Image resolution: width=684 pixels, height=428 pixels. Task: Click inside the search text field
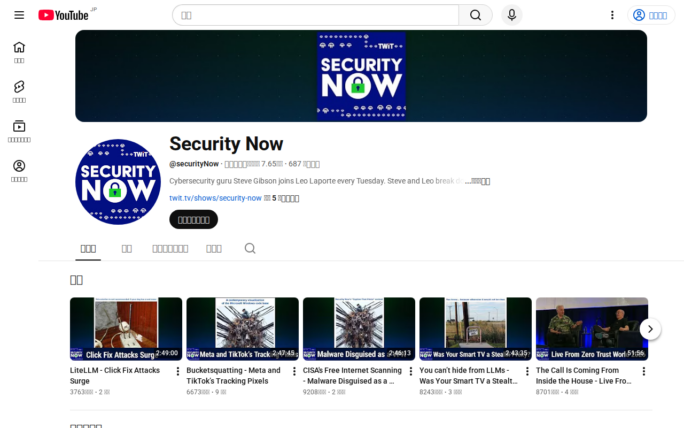(315, 15)
